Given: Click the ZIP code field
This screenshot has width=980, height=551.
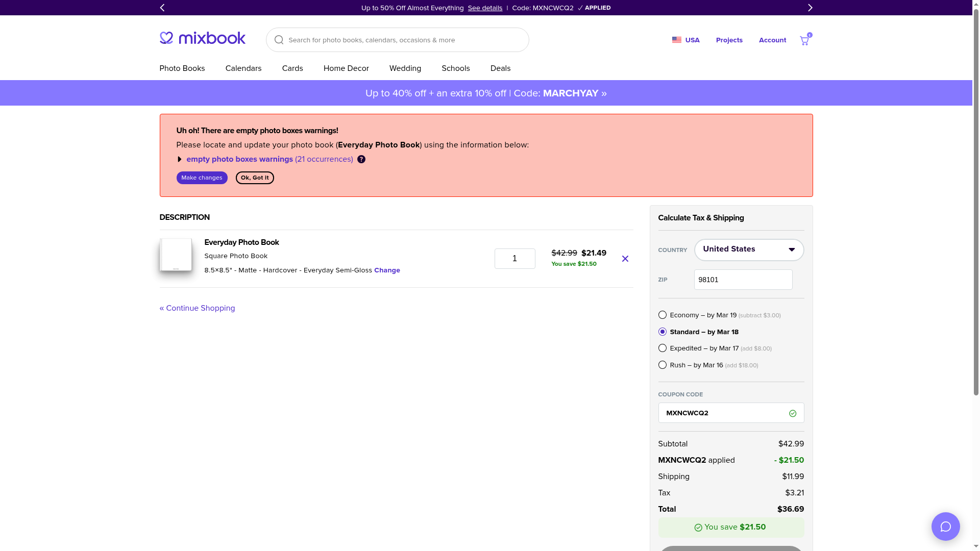Looking at the screenshot, I should pos(743,280).
